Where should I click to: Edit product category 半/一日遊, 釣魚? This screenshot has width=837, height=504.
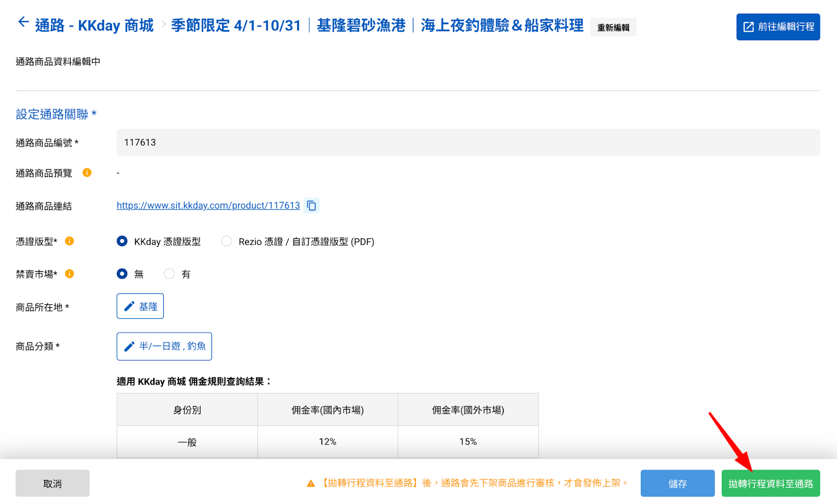(164, 346)
